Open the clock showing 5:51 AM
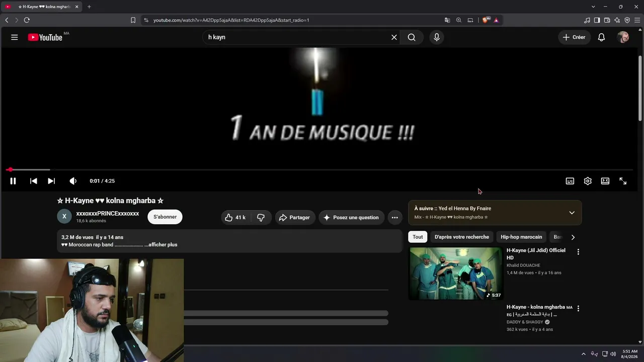644x362 pixels. (630, 354)
